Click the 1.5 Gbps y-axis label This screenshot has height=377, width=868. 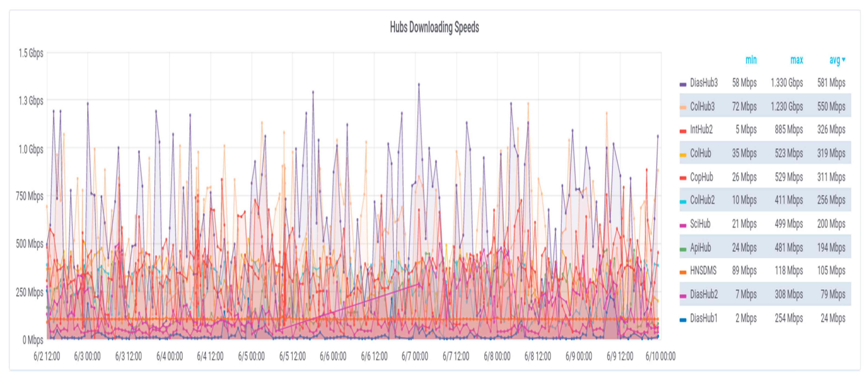click(x=31, y=53)
